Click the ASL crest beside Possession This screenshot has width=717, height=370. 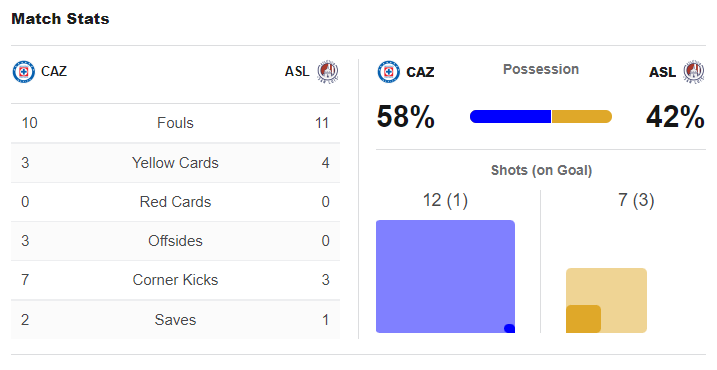click(694, 72)
